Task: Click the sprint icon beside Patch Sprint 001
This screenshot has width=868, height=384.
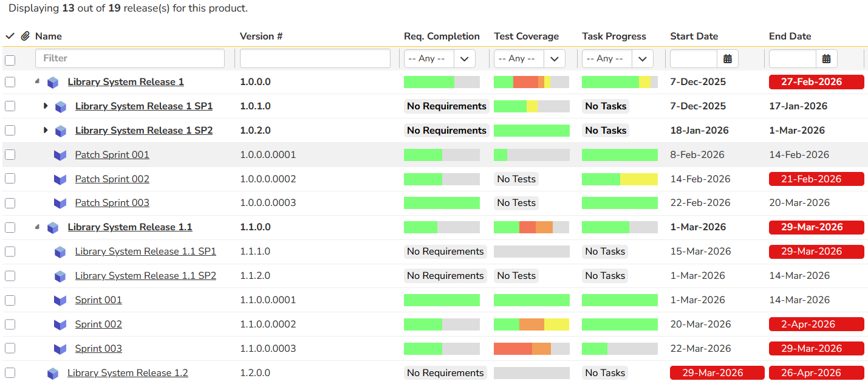Action: pos(60,155)
